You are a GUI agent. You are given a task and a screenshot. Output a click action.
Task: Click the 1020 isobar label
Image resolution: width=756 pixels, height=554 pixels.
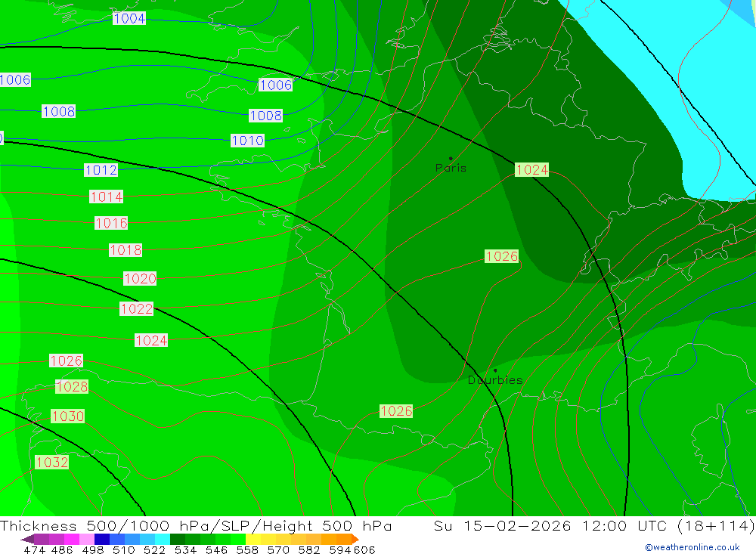click(x=140, y=278)
